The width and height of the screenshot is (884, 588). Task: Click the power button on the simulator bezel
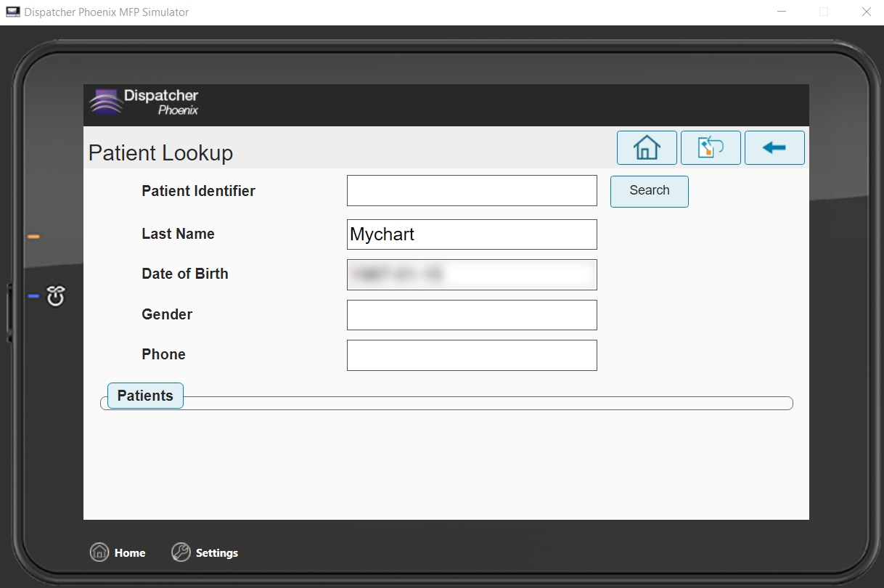click(x=56, y=296)
